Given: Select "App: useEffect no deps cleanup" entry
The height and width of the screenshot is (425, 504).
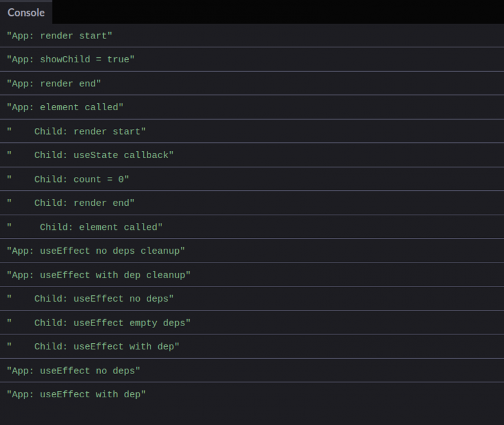Looking at the screenshot, I should [x=252, y=251].
